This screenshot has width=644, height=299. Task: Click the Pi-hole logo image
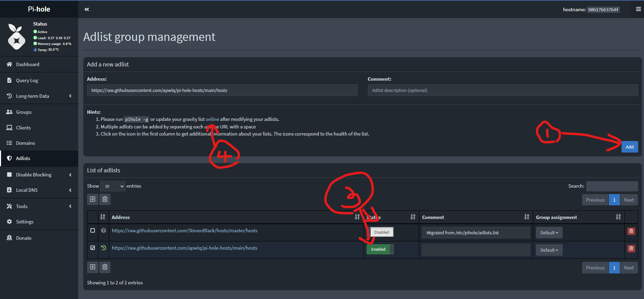[16, 36]
